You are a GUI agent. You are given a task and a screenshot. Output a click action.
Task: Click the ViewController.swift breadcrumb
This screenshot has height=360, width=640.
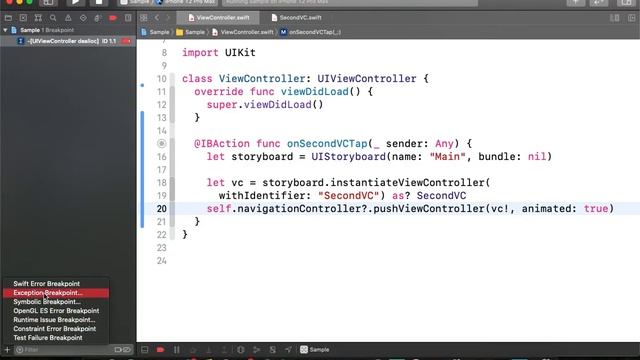(x=243, y=32)
